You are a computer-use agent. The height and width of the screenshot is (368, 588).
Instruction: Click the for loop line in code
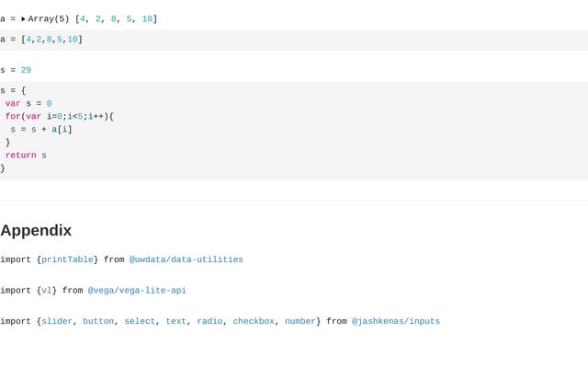tap(59, 117)
